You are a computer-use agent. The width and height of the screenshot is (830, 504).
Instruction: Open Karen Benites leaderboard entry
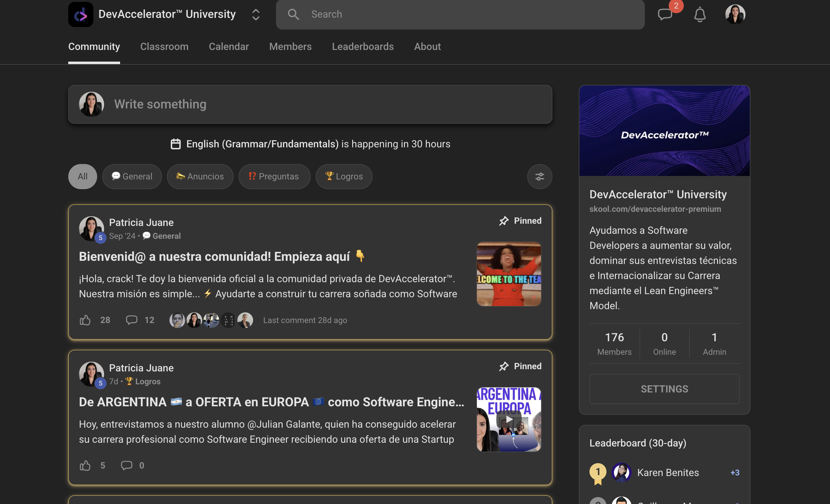tap(664, 472)
